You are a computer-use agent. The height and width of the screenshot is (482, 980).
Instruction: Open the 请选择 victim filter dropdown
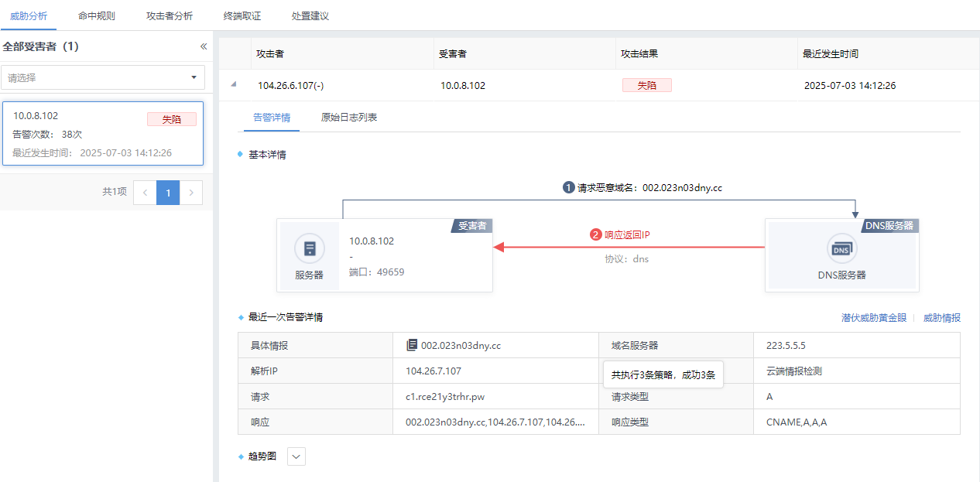click(102, 77)
